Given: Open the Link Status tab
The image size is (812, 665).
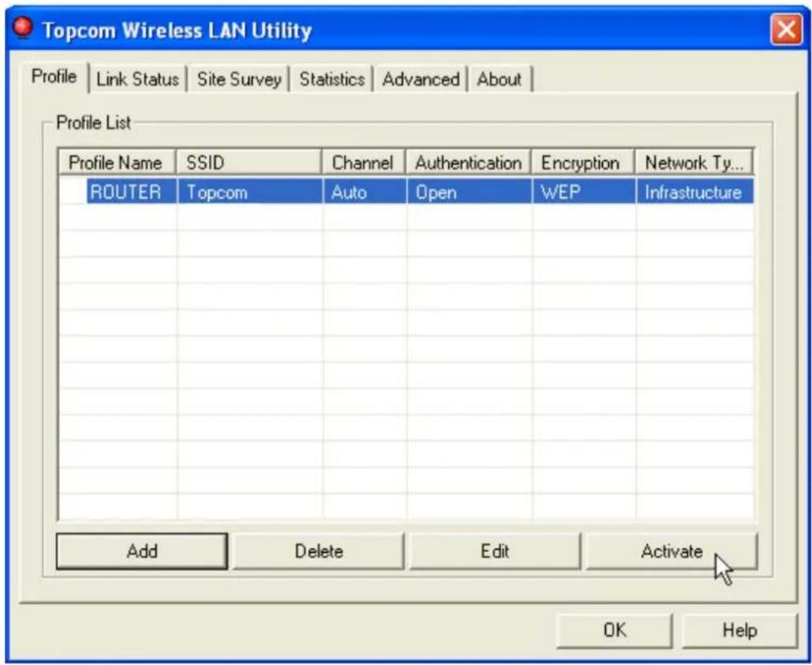Looking at the screenshot, I should (137, 79).
